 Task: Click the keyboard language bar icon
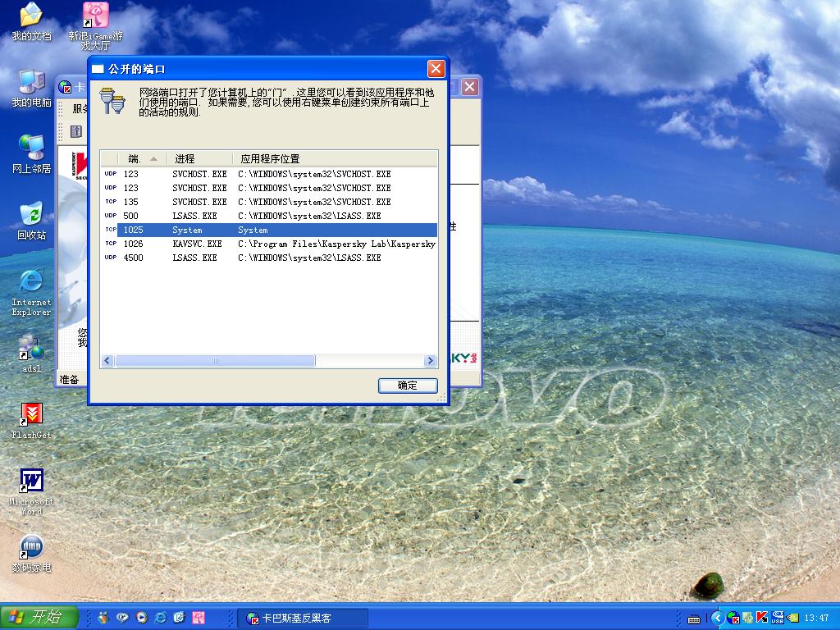(694, 619)
